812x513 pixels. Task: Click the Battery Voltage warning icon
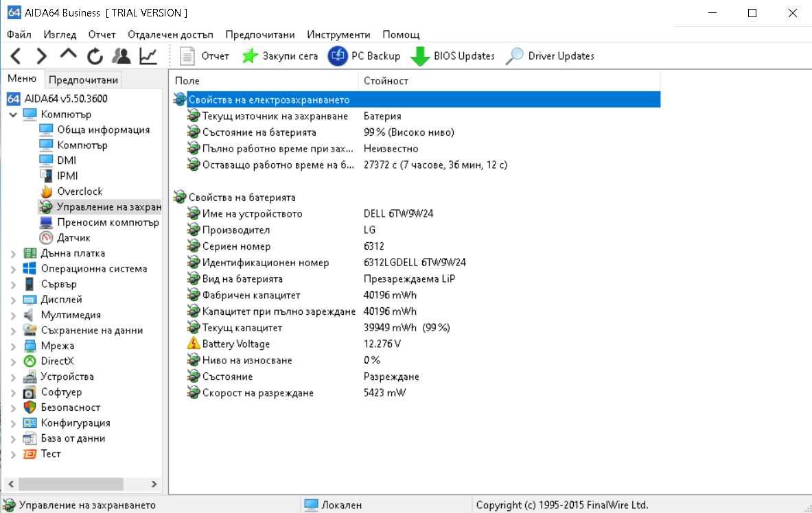coord(193,344)
